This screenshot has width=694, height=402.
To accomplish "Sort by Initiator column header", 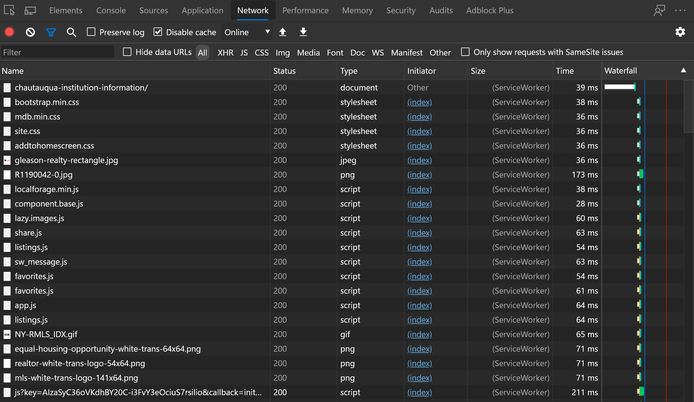I will [421, 71].
